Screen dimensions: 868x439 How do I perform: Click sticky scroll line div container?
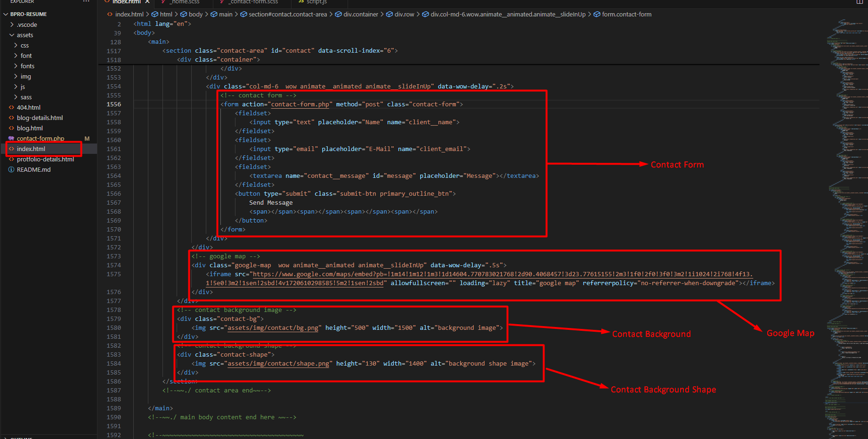click(219, 60)
